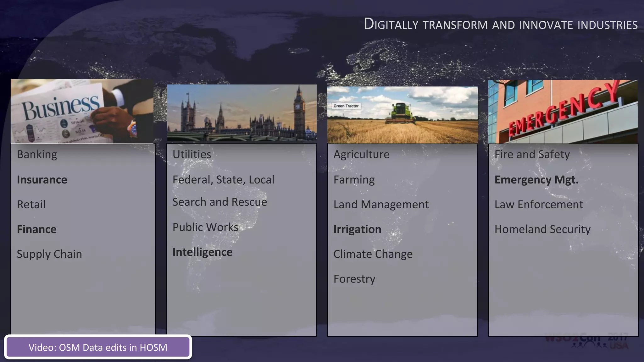The image size is (644, 362).
Task: Click the Forestry entry
Action: pos(354,279)
